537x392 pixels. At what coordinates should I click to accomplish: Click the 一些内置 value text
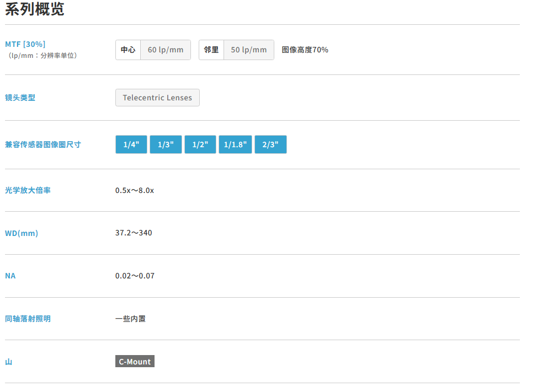pyautogui.click(x=130, y=319)
